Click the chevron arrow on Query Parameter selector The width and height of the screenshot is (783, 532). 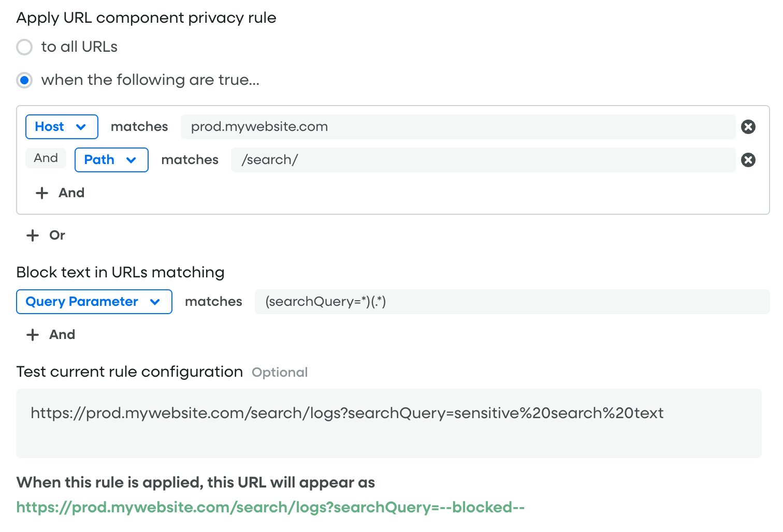tap(155, 302)
